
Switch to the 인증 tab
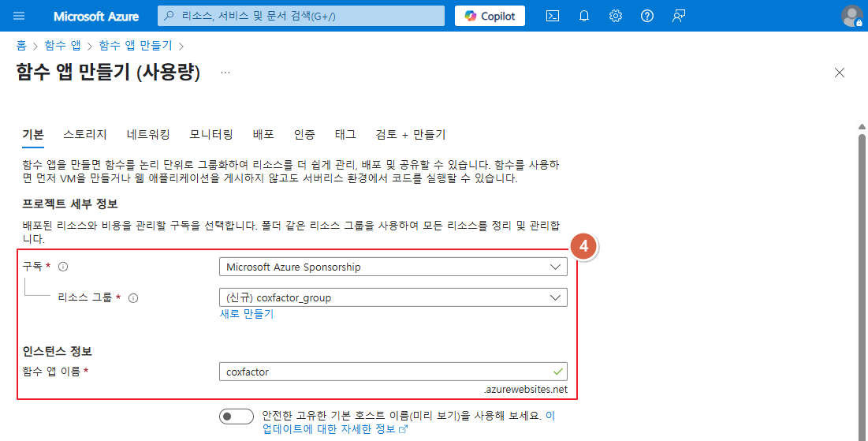(304, 135)
